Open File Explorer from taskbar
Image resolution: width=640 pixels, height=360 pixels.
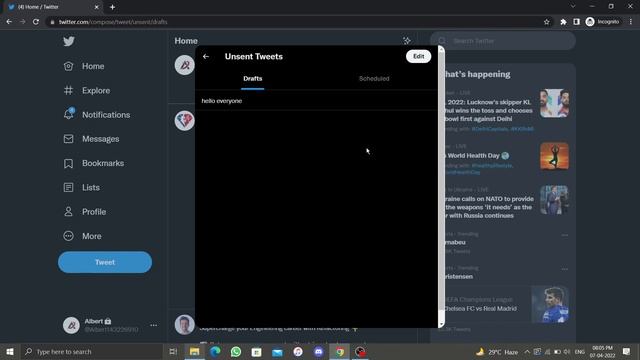tap(194, 351)
